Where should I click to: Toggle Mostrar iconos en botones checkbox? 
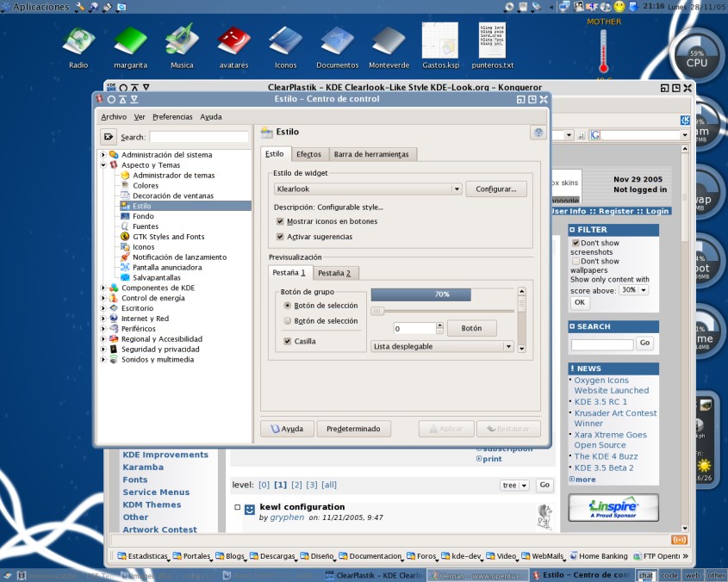280,221
